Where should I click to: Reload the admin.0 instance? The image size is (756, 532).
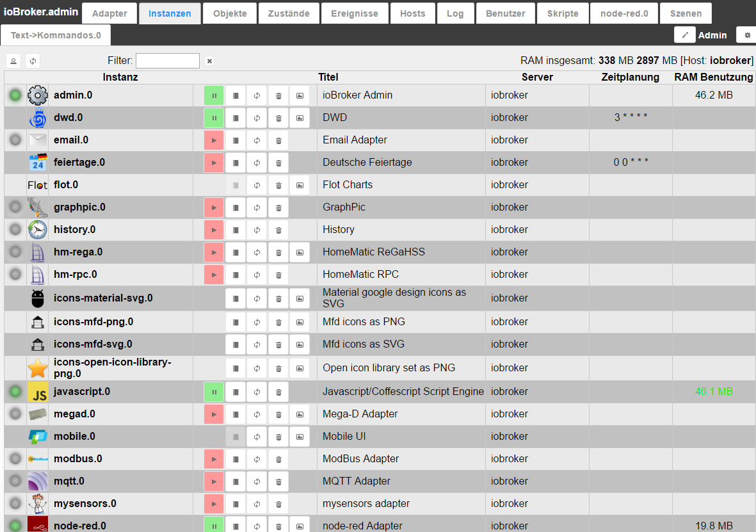257,95
